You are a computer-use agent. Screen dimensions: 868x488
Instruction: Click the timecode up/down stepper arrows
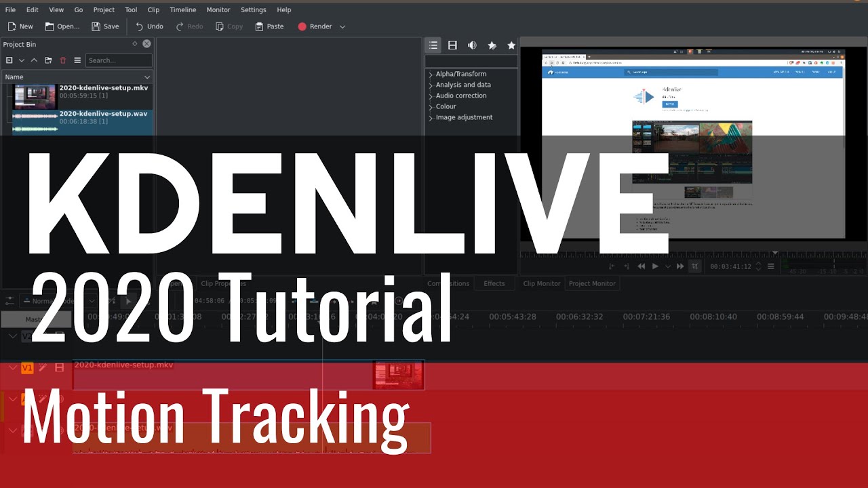click(758, 266)
